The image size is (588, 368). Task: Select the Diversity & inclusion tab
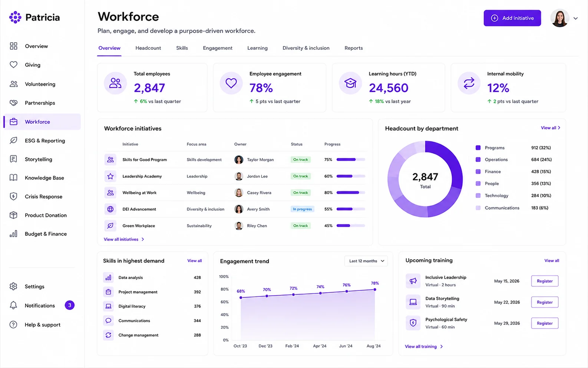click(x=306, y=48)
